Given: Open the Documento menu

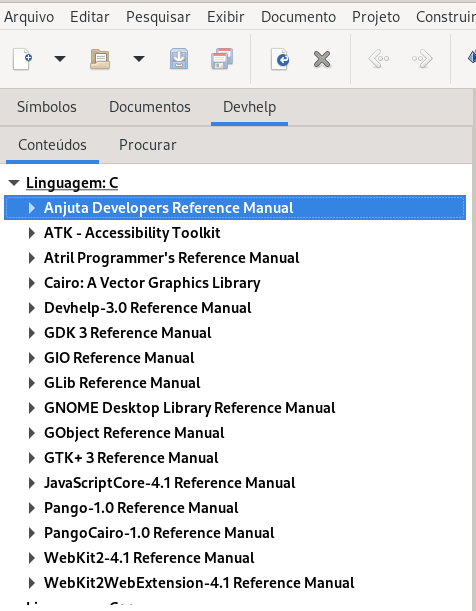Looking at the screenshot, I should (298, 17).
